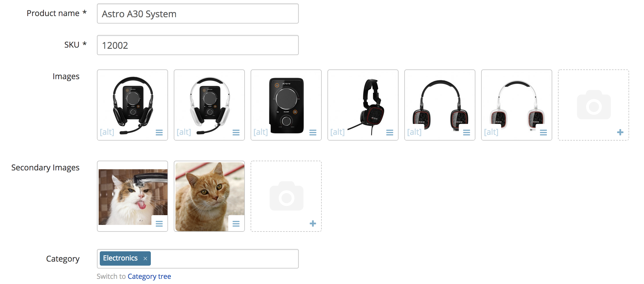The image size is (644, 284).
Task: Open menu icon on black front-view headphones image
Action: pyautogui.click(x=467, y=133)
